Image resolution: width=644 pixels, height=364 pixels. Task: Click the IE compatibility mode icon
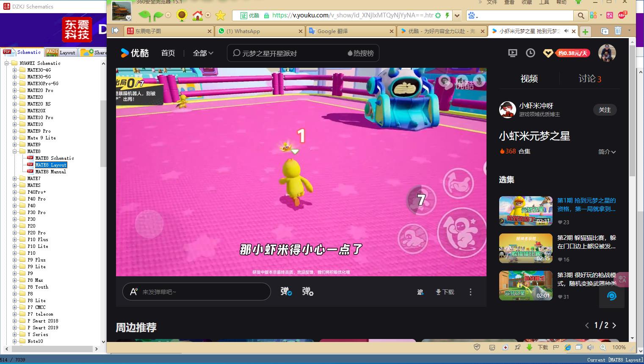coord(568,347)
